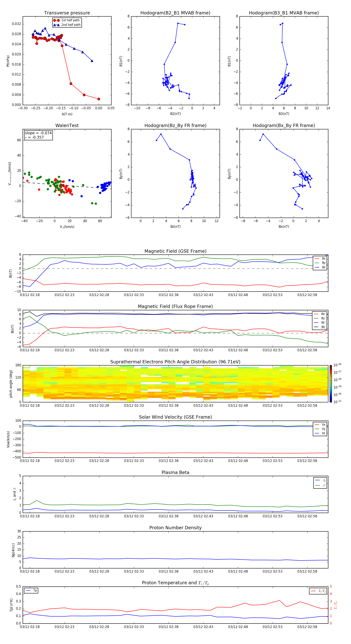Screen dimensions: 351x644
Task: Click the "Magnetic Field (Flux Rope Frame)" title
Action: click(x=175, y=307)
